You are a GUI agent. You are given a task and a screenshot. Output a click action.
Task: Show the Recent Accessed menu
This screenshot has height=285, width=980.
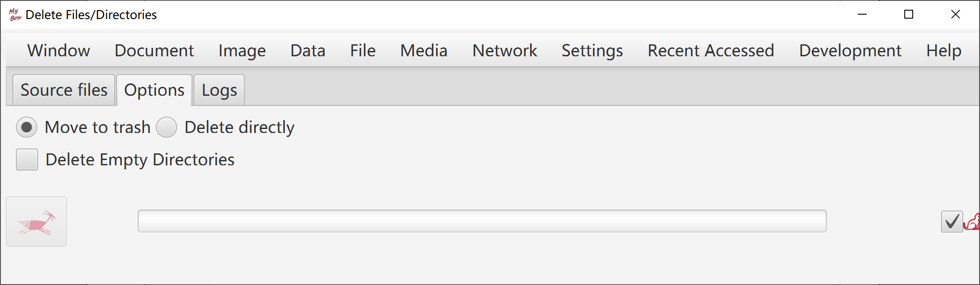(x=711, y=51)
